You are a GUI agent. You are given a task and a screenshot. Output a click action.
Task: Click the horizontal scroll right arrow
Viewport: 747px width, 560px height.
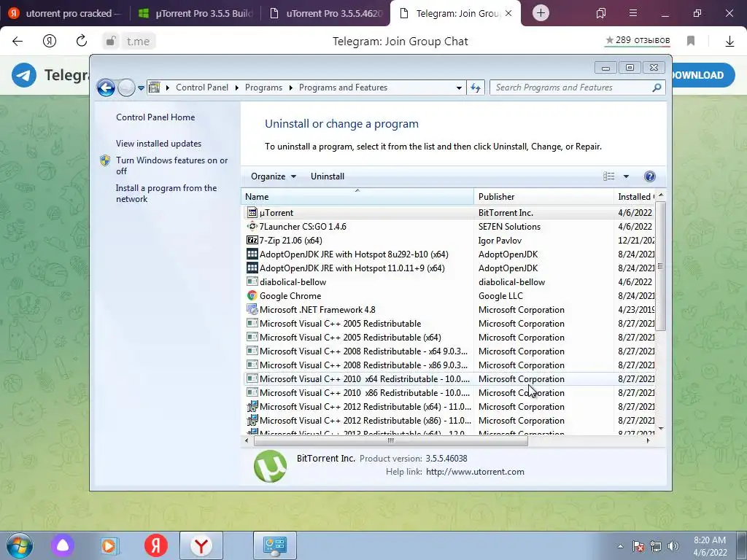coord(648,441)
